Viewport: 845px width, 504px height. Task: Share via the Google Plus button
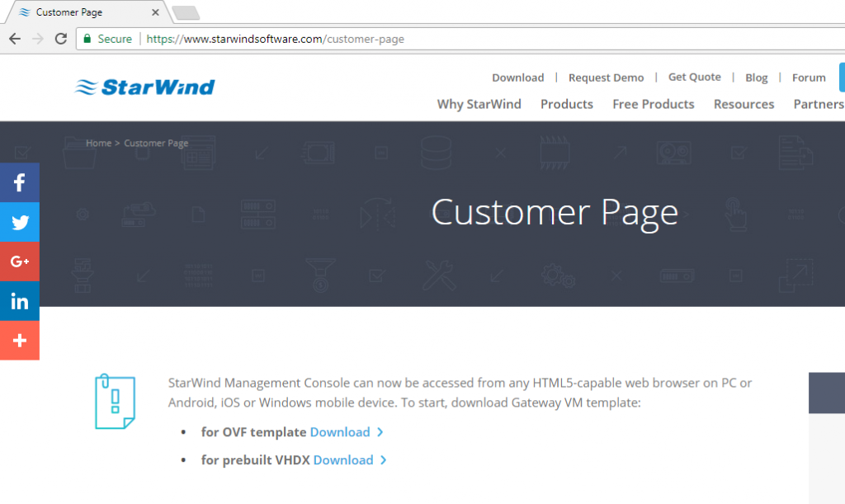click(x=20, y=261)
